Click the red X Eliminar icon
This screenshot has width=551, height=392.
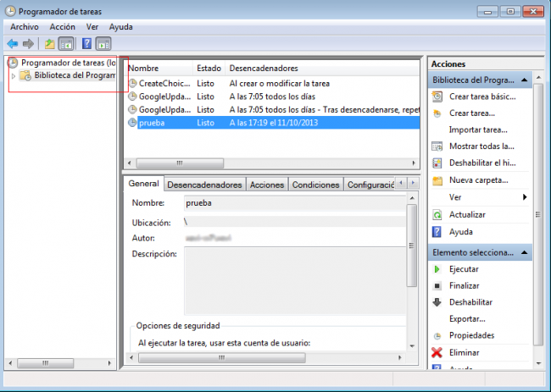point(437,352)
